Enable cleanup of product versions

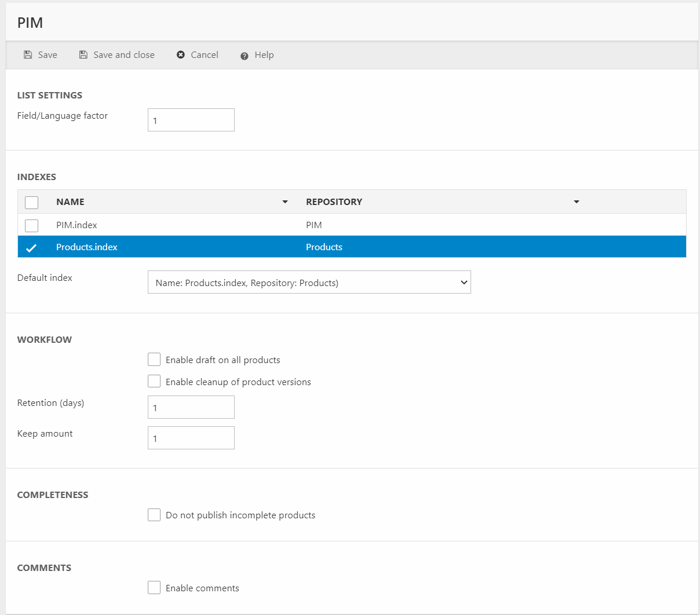154,382
